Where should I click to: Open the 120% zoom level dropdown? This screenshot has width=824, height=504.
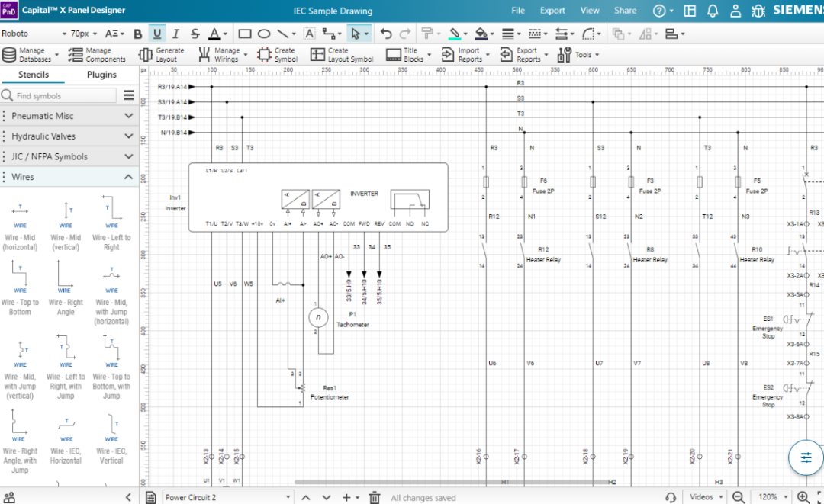[772, 496]
